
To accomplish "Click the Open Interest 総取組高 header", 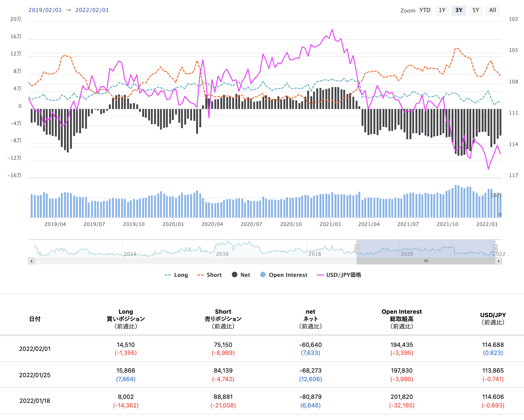I will click(x=402, y=319).
